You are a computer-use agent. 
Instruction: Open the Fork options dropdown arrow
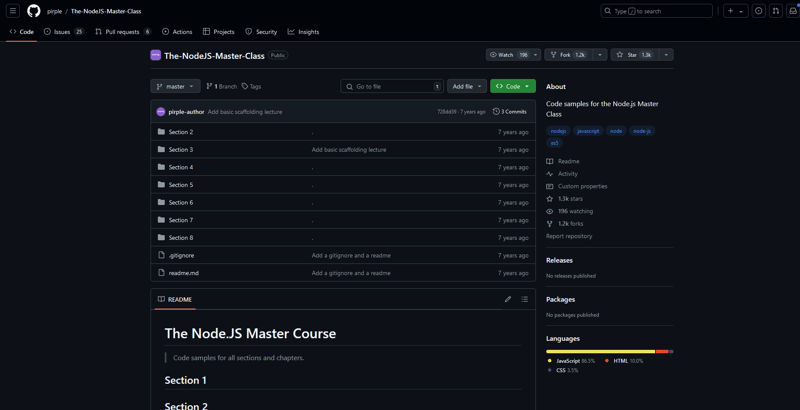pyautogui.click(x=600, y=55)
